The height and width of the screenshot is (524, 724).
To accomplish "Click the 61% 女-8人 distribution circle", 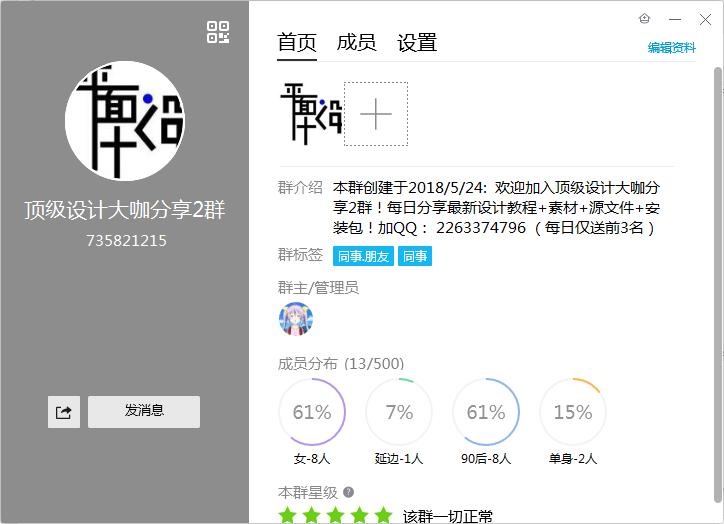I will 312,412.
